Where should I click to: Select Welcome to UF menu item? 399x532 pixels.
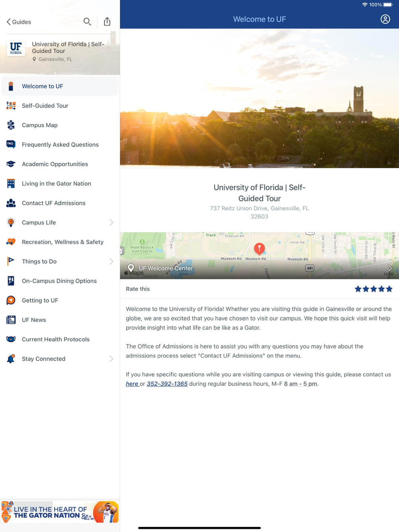click(60, 86)
